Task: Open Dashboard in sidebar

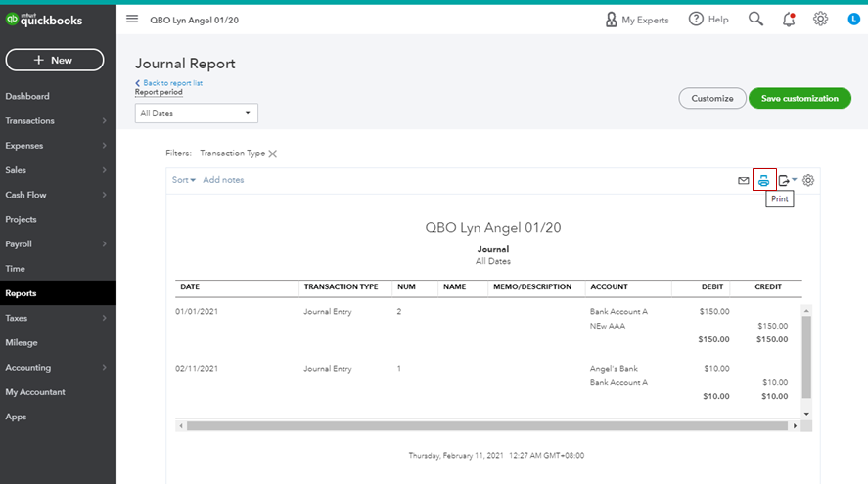Action: [27, 96]
